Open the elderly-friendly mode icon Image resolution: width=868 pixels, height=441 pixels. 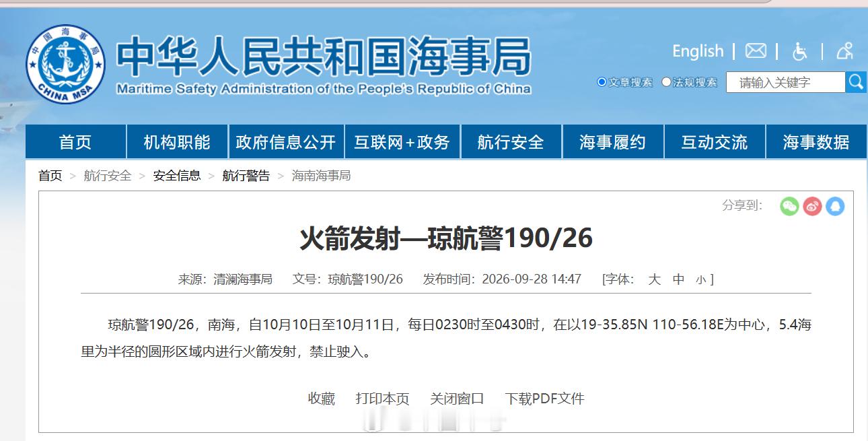pyautogui.click(x=845, y=50)
